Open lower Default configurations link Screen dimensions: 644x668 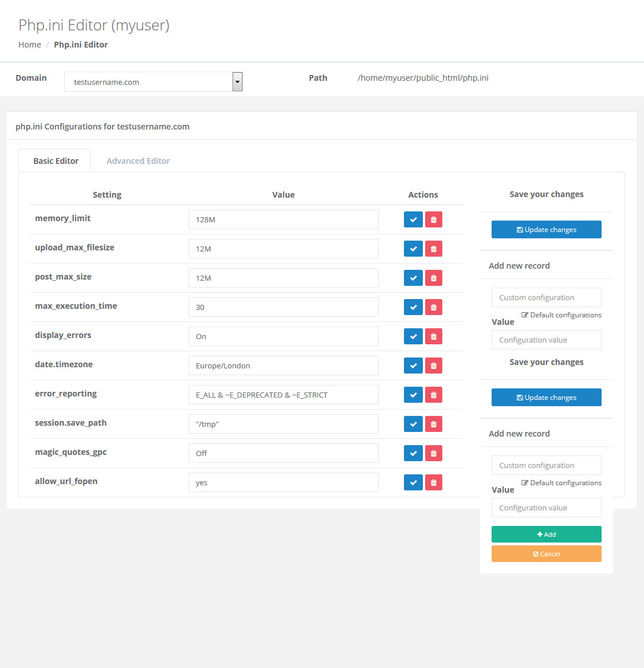point(561,483)
